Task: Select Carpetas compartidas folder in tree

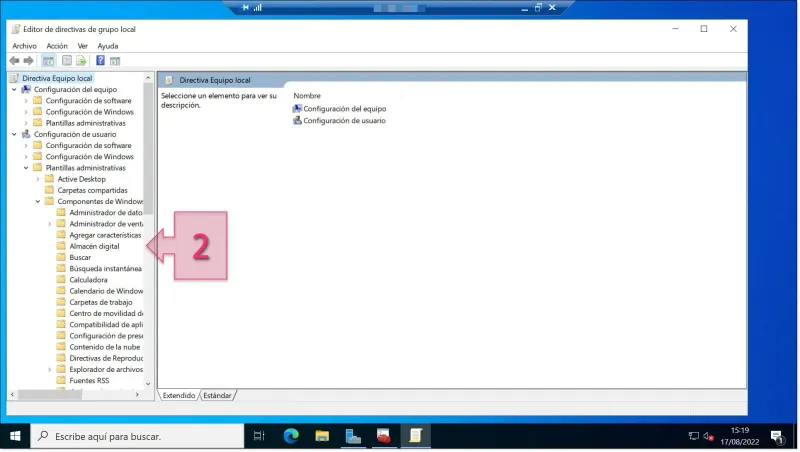Action: [92, 190]
